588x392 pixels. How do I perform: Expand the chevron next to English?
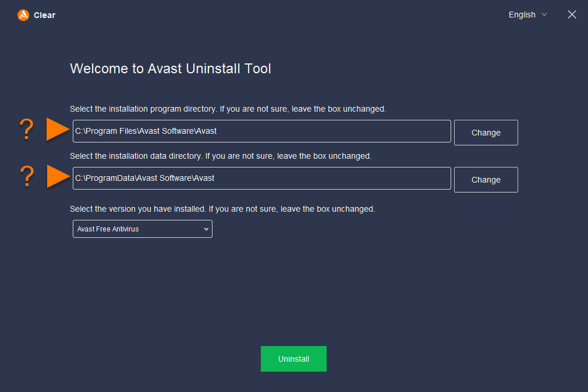pyautogui.click(x=544, y=15)
